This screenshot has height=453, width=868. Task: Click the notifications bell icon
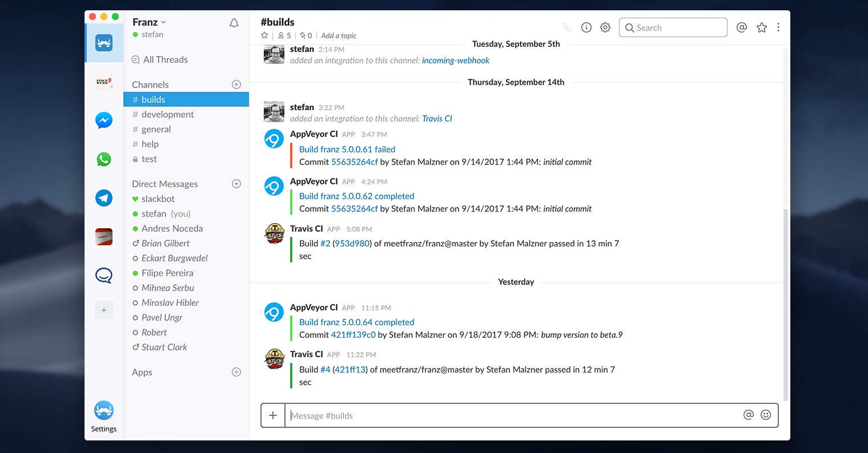(234, 23)
